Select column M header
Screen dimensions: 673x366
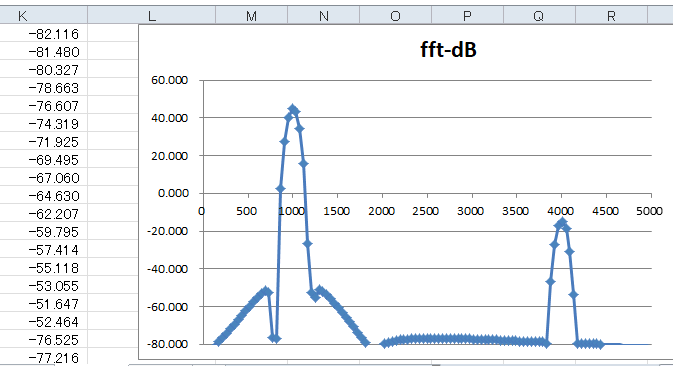tap(251, 16)
